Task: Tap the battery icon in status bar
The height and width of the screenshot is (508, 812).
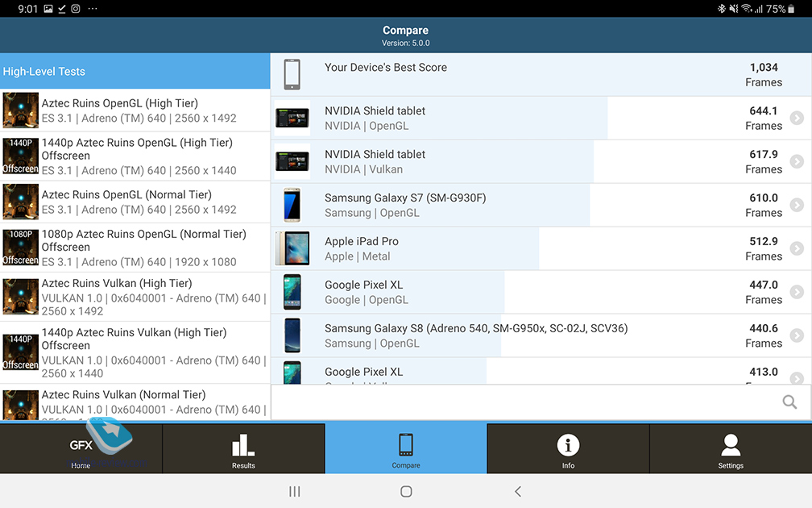Action: [x=791, y=9]
